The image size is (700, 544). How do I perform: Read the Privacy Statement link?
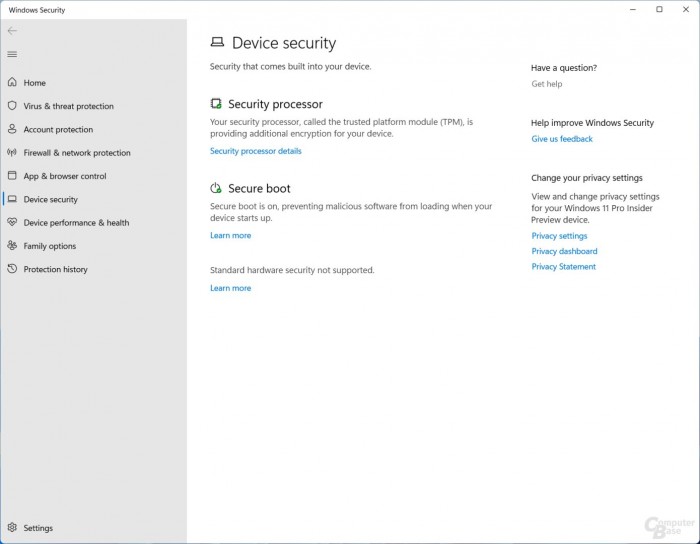[x=563, y=267]
